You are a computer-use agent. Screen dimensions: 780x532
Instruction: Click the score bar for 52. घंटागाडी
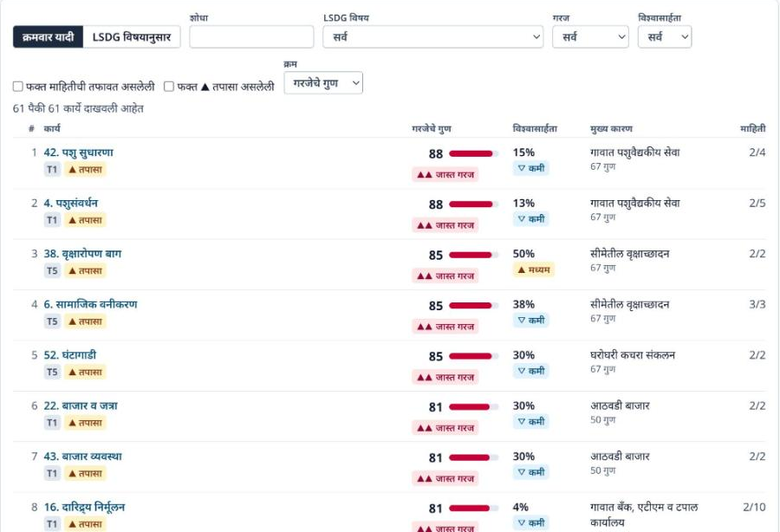[x=473, y=356]
